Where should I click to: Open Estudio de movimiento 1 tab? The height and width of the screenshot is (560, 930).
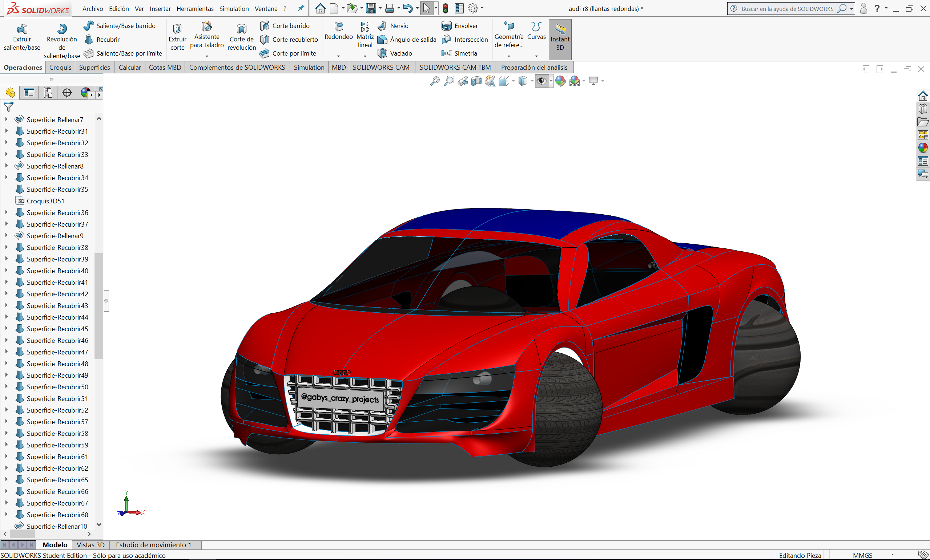tap(154, 545)
